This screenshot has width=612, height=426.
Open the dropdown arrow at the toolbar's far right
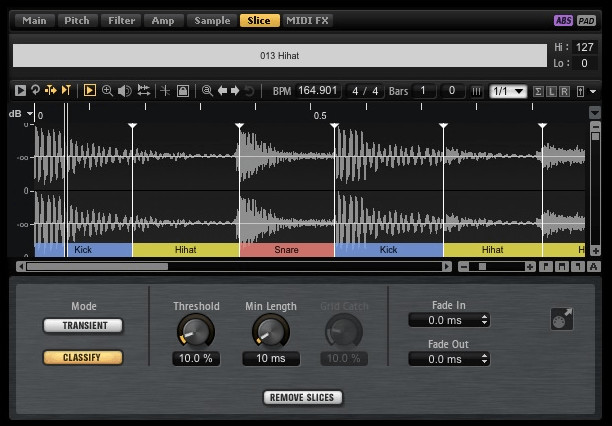click(593, 92)
